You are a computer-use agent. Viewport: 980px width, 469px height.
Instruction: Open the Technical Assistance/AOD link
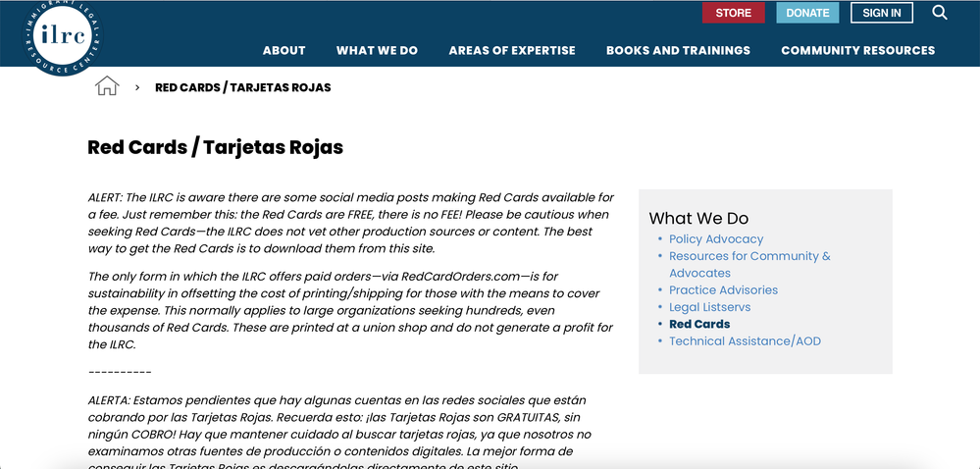tap(745, 341)
